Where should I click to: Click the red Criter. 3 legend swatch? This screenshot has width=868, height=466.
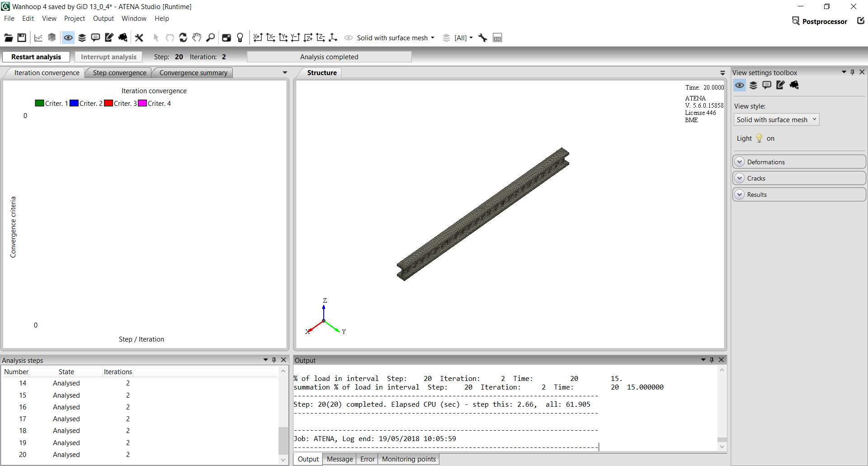pyautogui.click(x=108, y=104)
